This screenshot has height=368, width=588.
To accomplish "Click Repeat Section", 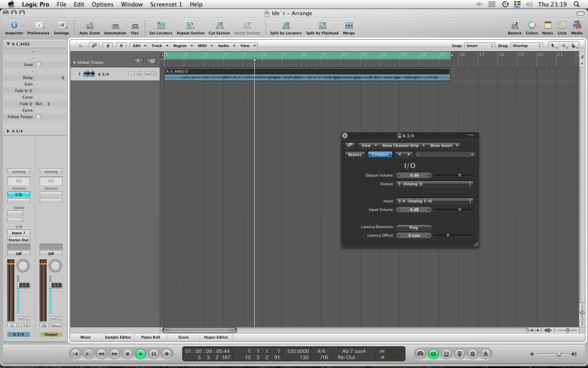I will (191, 28).
